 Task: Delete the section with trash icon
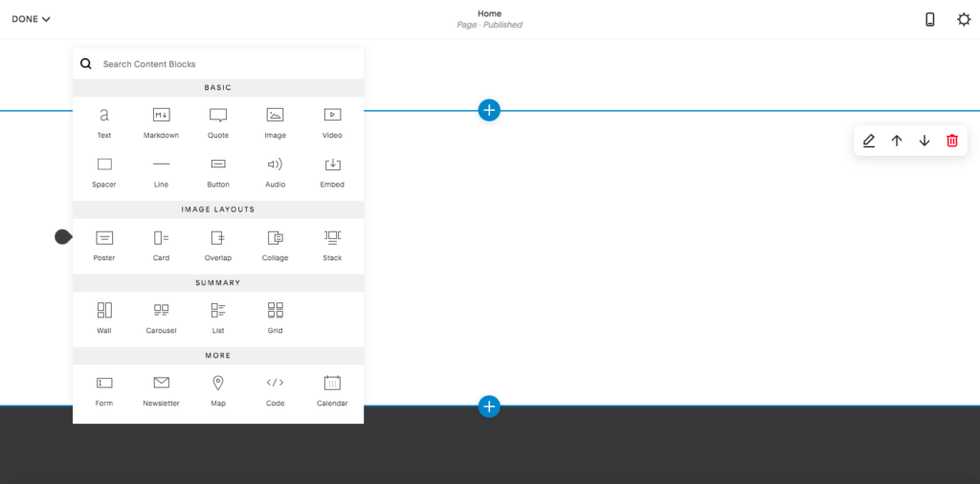(x=952, y=141)
